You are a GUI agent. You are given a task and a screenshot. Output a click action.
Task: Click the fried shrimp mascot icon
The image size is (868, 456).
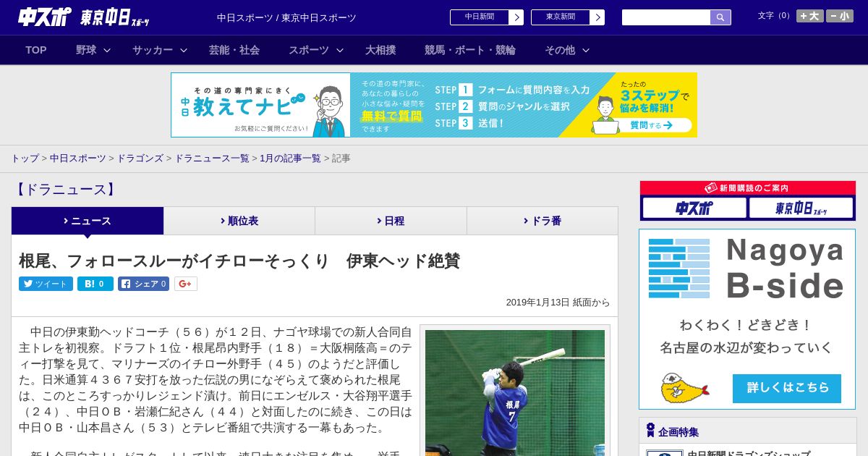[x=684, y=388]
